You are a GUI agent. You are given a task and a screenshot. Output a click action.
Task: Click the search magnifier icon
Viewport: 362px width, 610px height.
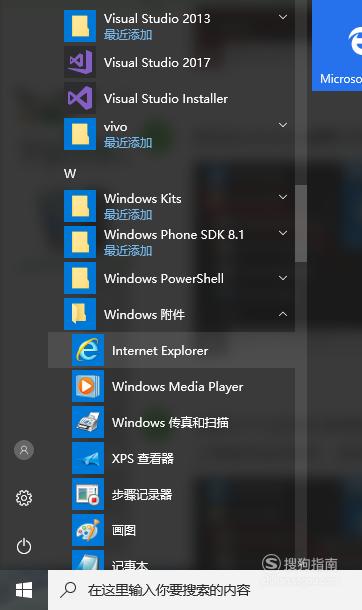[68, 590]
